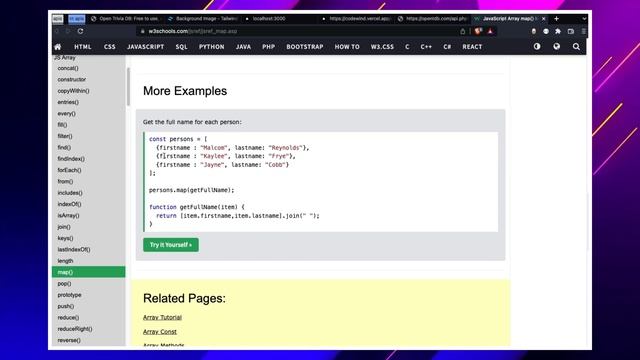Close the JavaScript Array map() tab
This screenshot has width=640, height=360.
(543, 19)
